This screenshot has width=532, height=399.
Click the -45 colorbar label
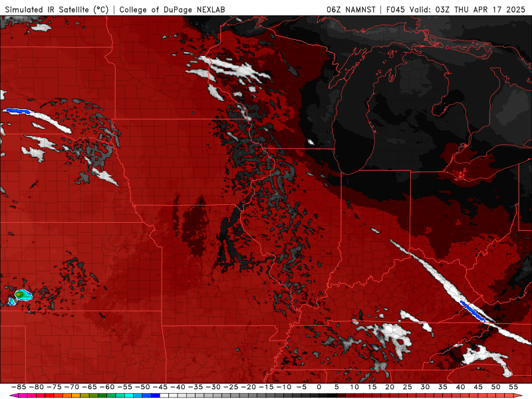[x=160, y=387]
